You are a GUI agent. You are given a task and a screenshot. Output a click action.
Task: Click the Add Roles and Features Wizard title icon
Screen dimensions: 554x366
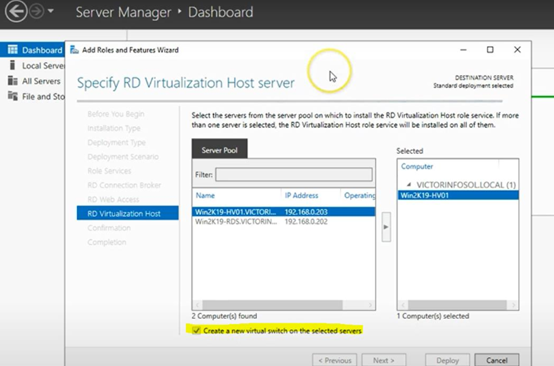[x=74, y=50]
